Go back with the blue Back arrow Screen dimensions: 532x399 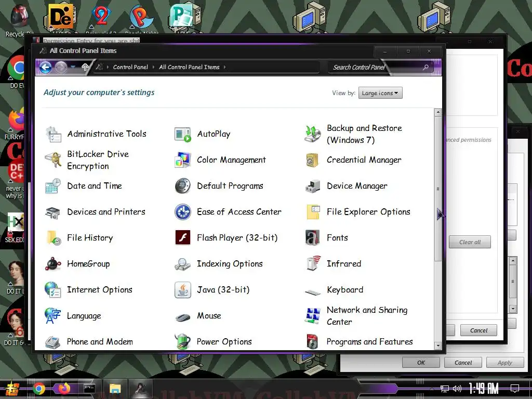coord(46,67)
